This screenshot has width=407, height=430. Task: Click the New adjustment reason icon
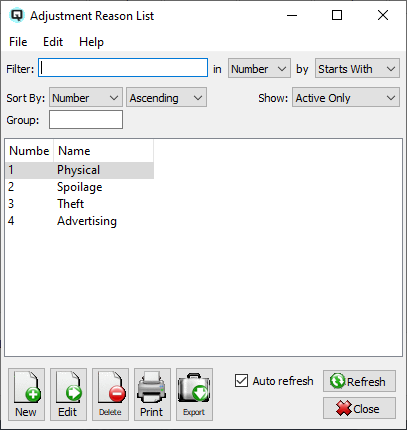pyautogui.click(x=26, y=394)
